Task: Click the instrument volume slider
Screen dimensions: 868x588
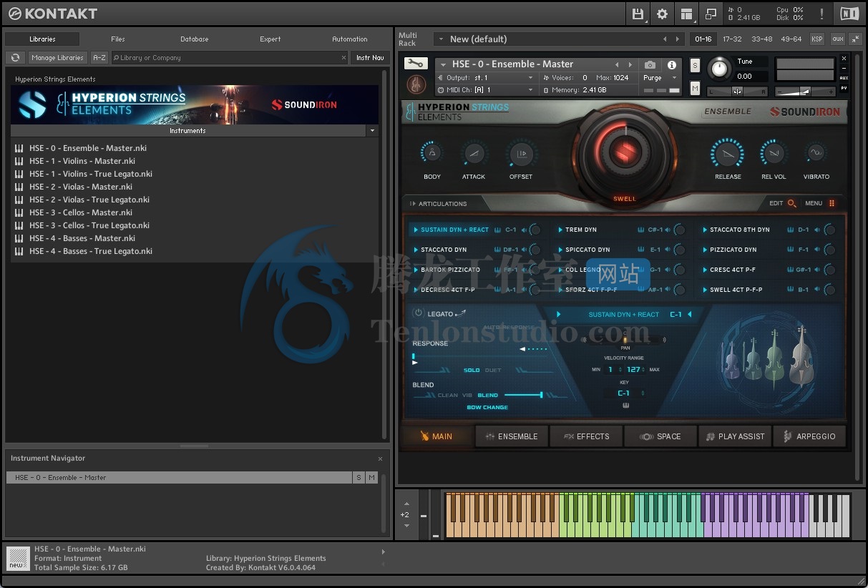Action: [805, 92]
